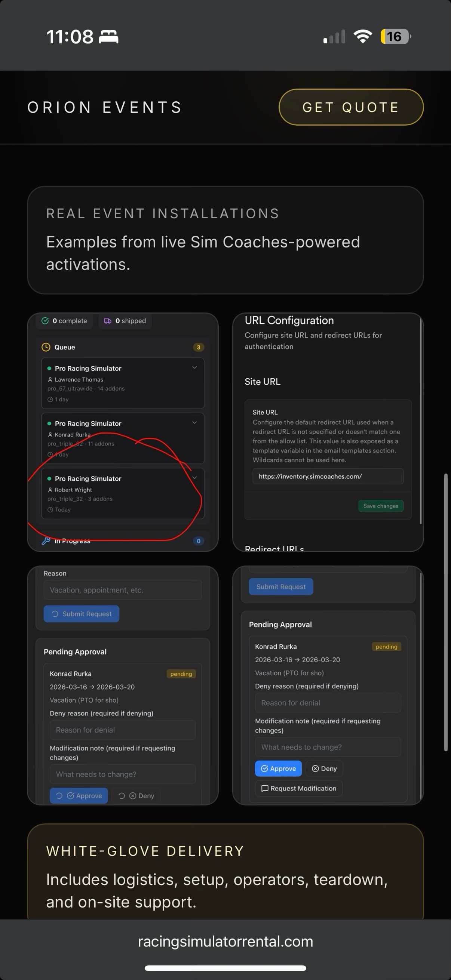Click the user icon beside Lawrence Thomas
This screenshot has height=980, width=451.
[50, 379]
